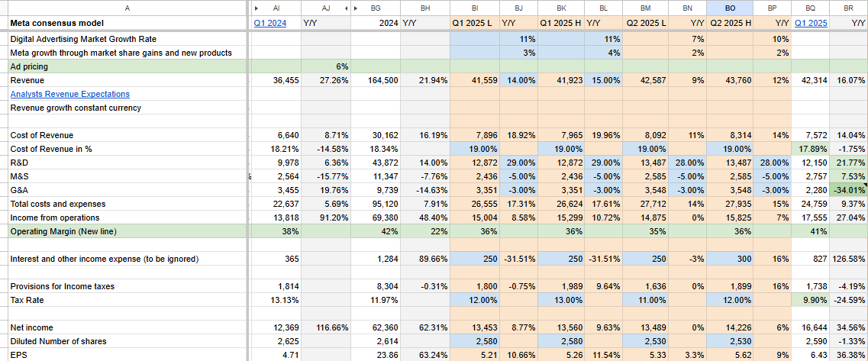Viewport: 868px width, 361px height.
Task: Select column BI header
Action: [474, 8]
